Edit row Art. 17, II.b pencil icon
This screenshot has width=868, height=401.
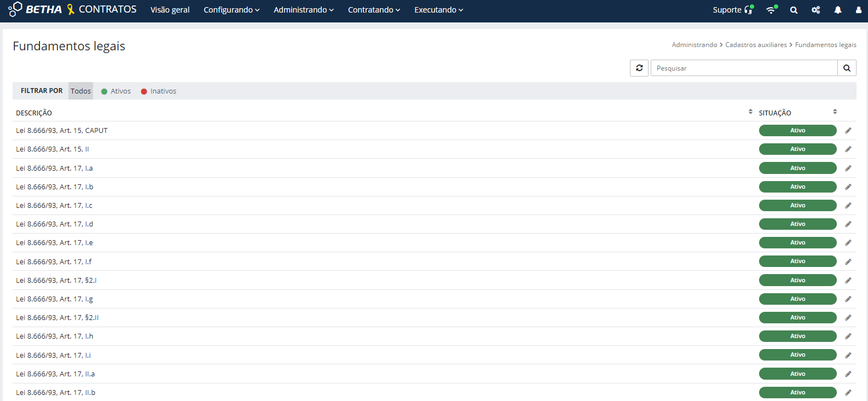click(x=848, y=392)
